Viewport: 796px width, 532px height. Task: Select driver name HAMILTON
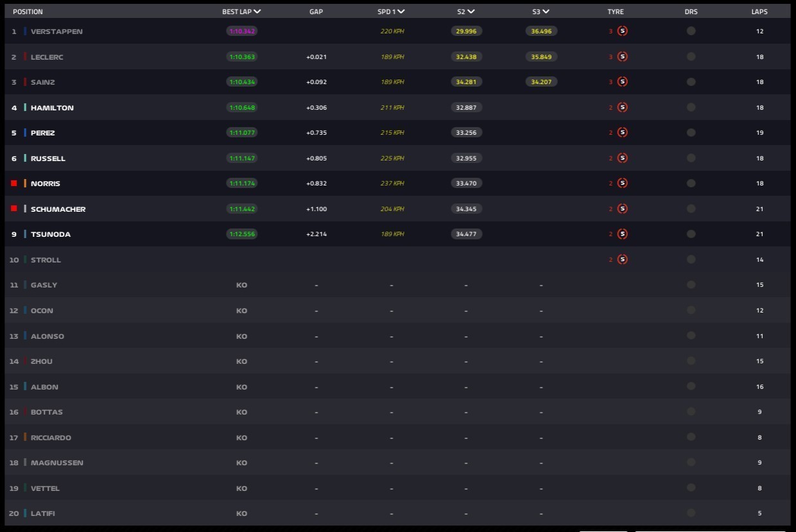52,108
